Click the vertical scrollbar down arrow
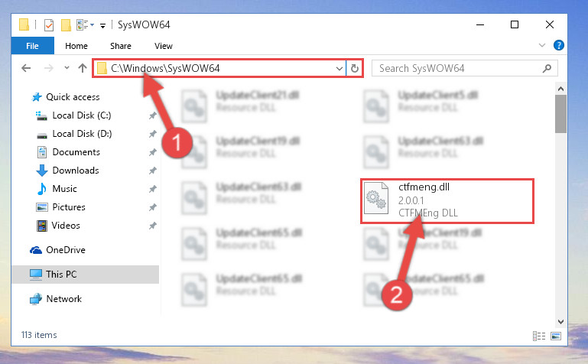Screen dimensions: 588x364 [x=560, y=322]
